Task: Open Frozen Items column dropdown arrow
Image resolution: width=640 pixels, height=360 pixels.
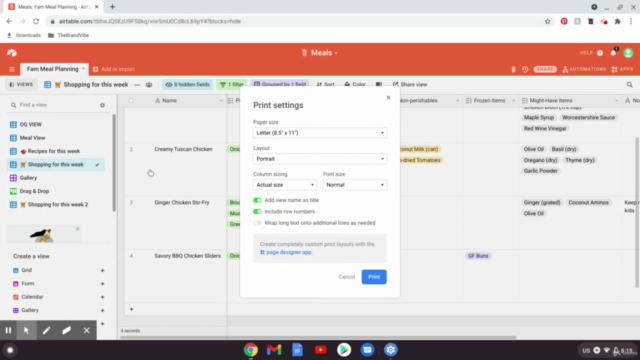Action: tap(513, 100)
